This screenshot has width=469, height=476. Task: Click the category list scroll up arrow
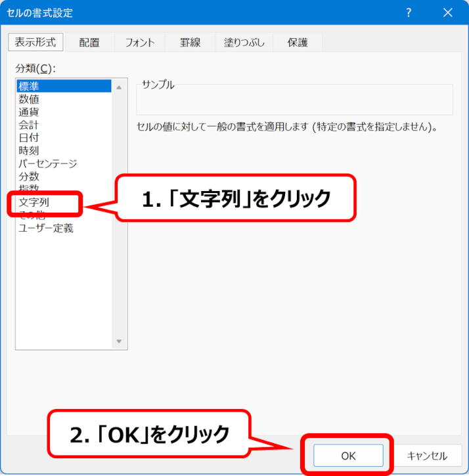[119, 87]
